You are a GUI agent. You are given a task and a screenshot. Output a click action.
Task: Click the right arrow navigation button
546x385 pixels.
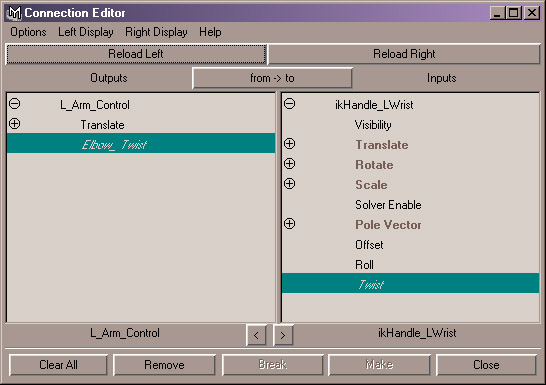283,335
